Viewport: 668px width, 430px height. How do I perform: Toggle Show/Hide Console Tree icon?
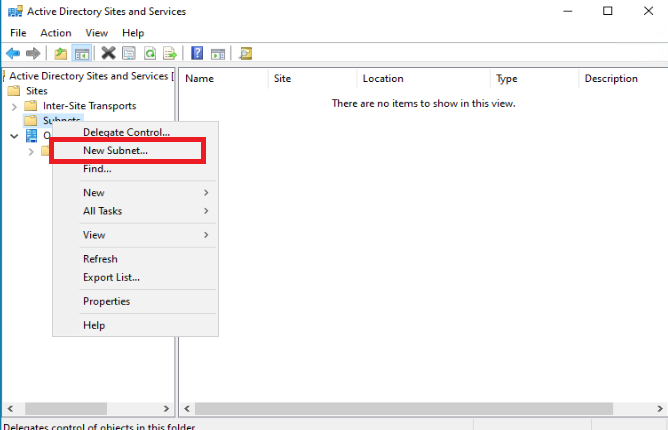[81, 54]
